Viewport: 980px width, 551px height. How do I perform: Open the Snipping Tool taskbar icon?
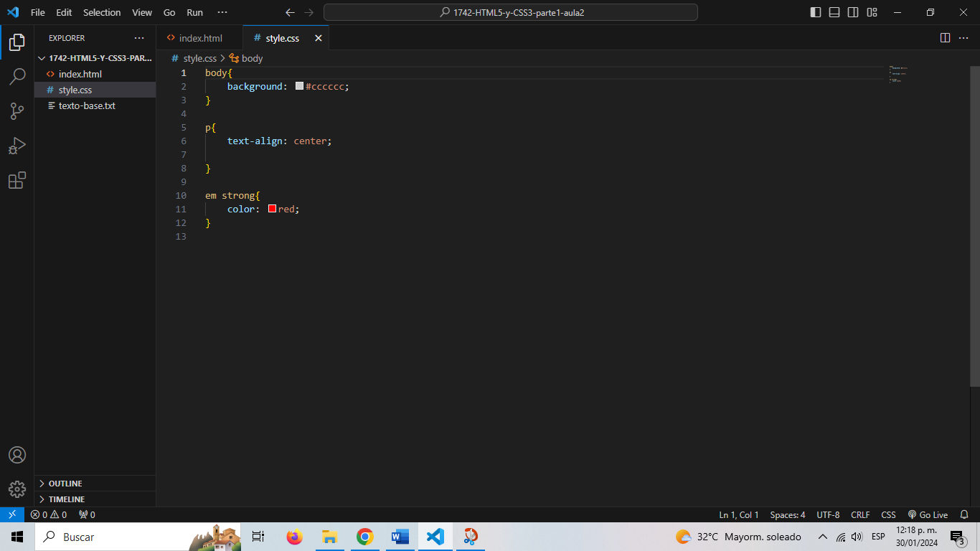click(470, 537)
